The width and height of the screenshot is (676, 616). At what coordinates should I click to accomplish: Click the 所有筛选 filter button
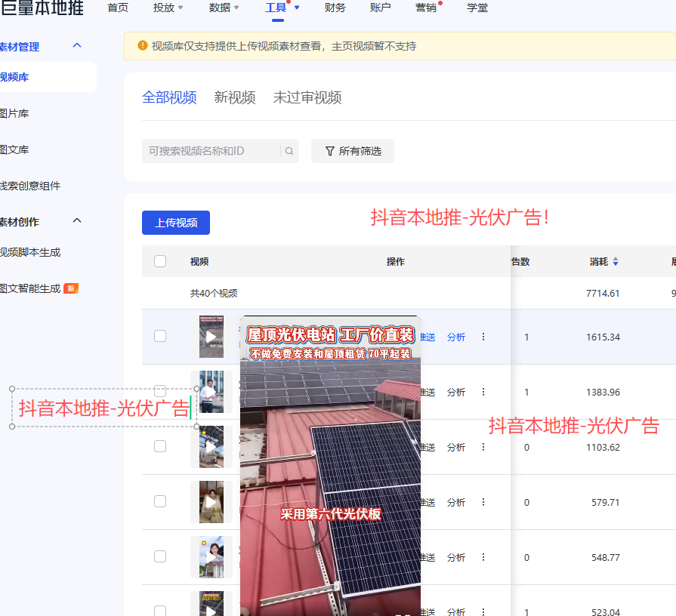[x=353, y=151]
